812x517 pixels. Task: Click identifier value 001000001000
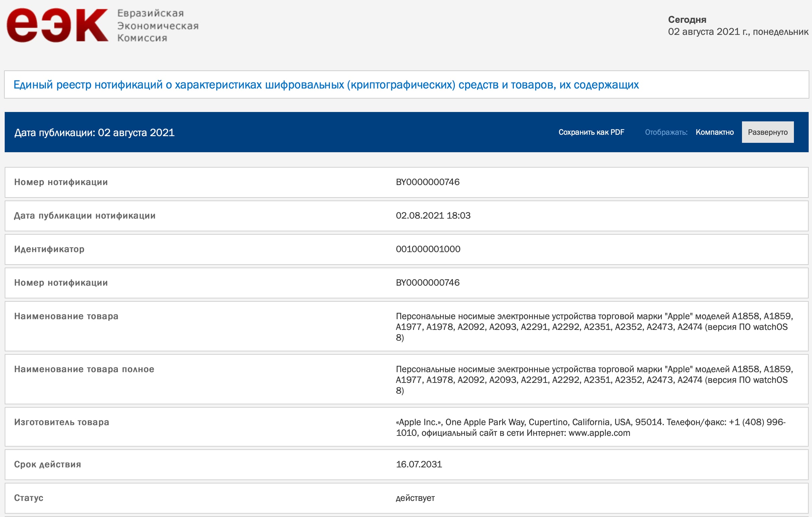click(427, 249)
